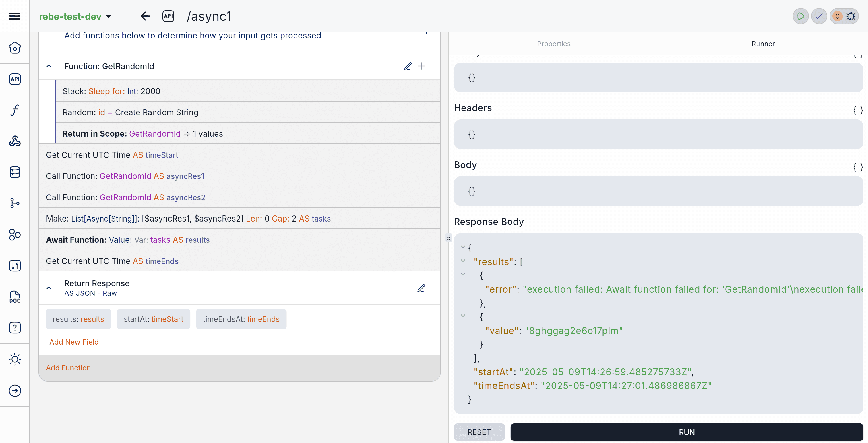Click the value string 8ghggag2e6o17plm
This screenshot has height=443, width=868.
click(573, 331)
